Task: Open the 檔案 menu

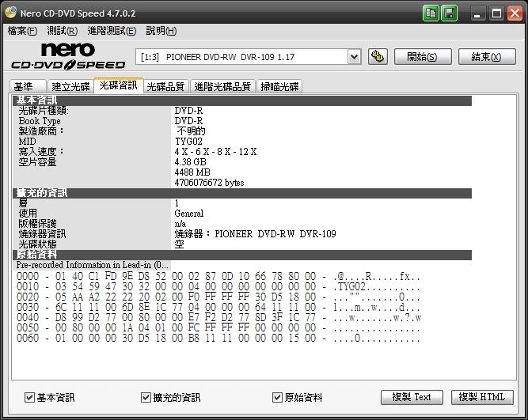Action: coord(22,31)
